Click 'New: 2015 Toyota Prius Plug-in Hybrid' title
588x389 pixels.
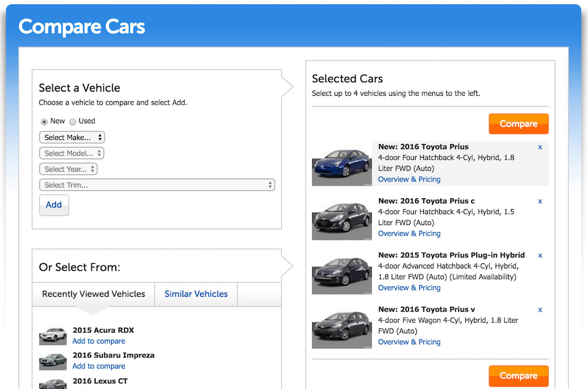point(452,255)
